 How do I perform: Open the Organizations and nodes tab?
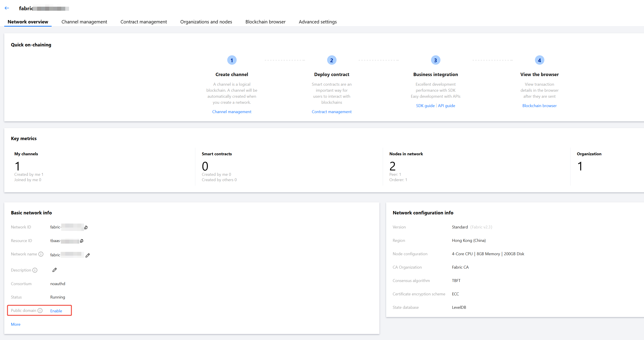click(x=206, y=22)
